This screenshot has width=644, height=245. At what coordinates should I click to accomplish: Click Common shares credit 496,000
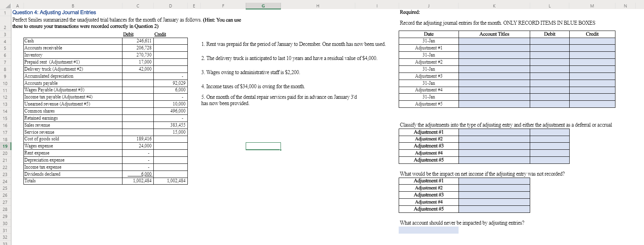(178, 111)
